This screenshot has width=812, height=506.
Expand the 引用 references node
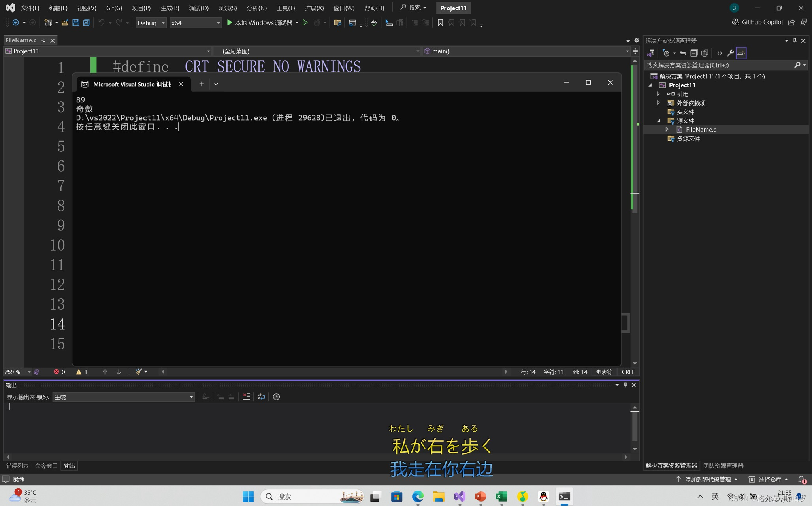click(658, 94)
